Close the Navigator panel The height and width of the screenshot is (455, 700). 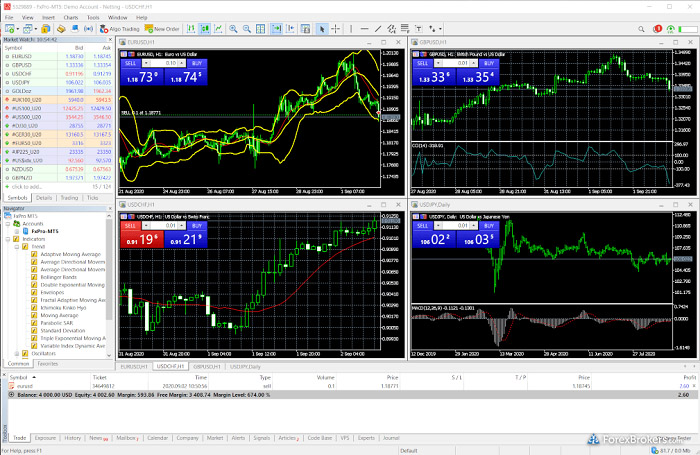coord(110,209)
